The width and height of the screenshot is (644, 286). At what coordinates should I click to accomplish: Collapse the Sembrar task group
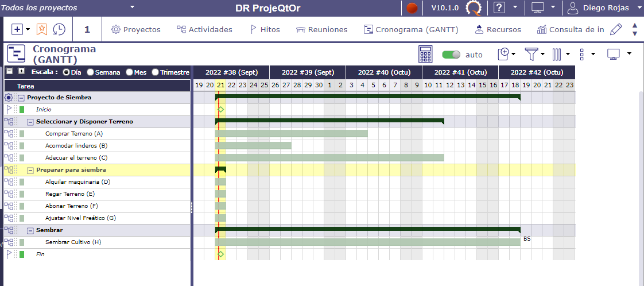30,230
